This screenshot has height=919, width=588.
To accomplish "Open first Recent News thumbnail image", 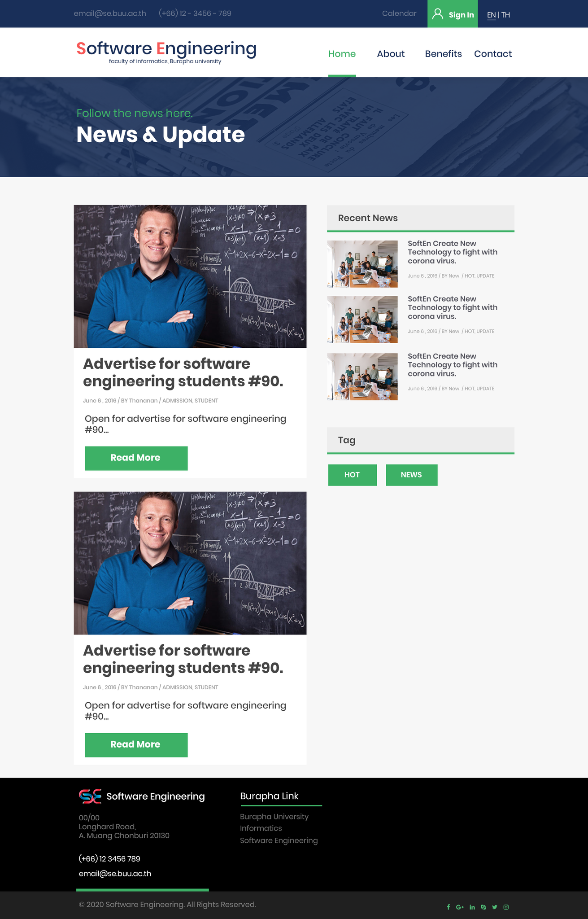I will tap(362, 264).
